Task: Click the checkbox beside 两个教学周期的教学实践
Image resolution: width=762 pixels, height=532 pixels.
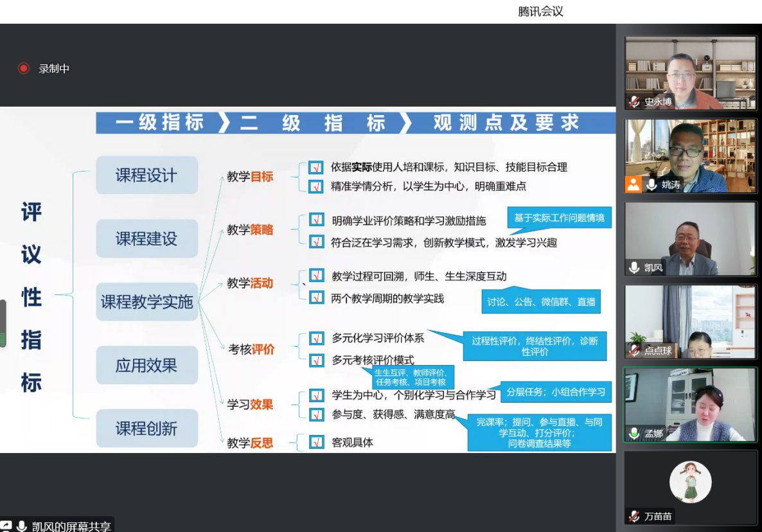Action: [316, 297]
